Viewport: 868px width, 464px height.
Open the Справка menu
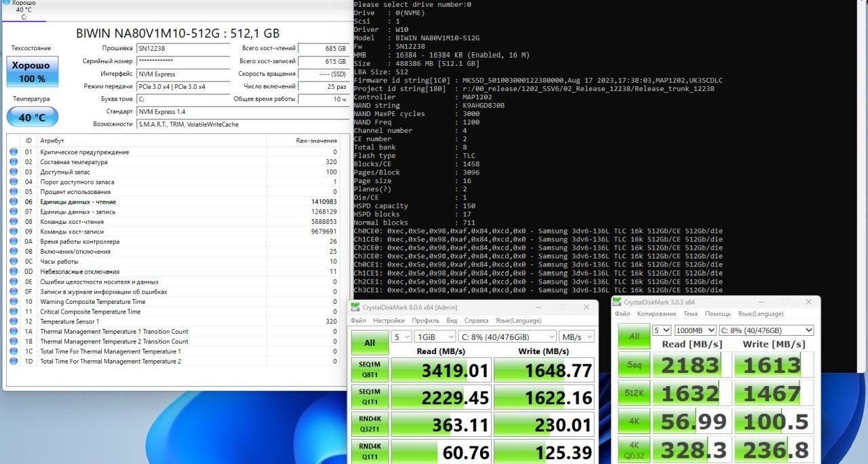coord(477,320)
